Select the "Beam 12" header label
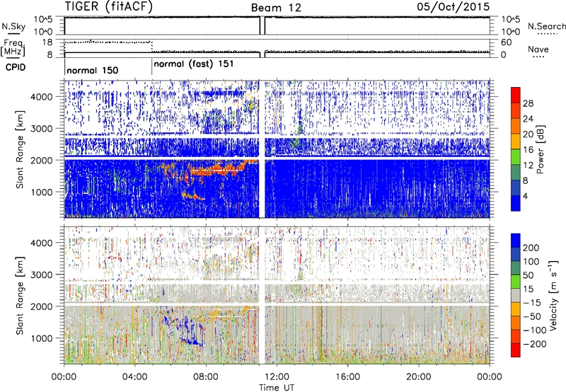The image size is (566, 392). (276, 8)
